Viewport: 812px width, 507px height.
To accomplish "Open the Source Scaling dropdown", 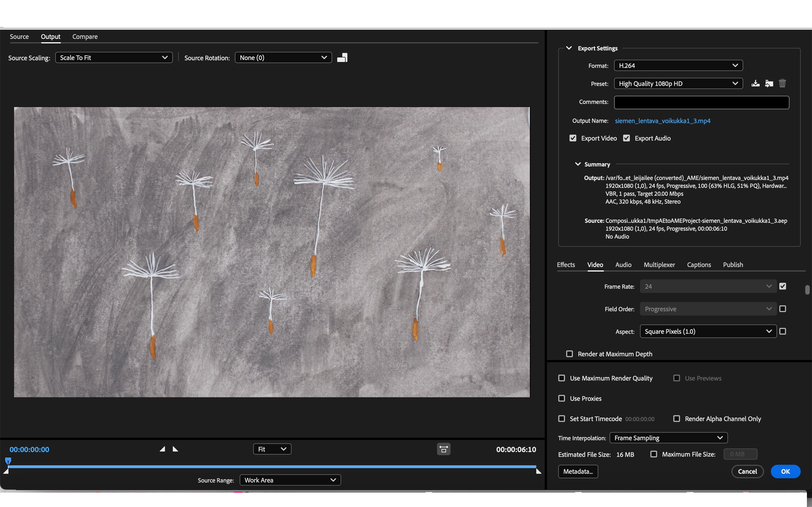I will tap(114, 58).
